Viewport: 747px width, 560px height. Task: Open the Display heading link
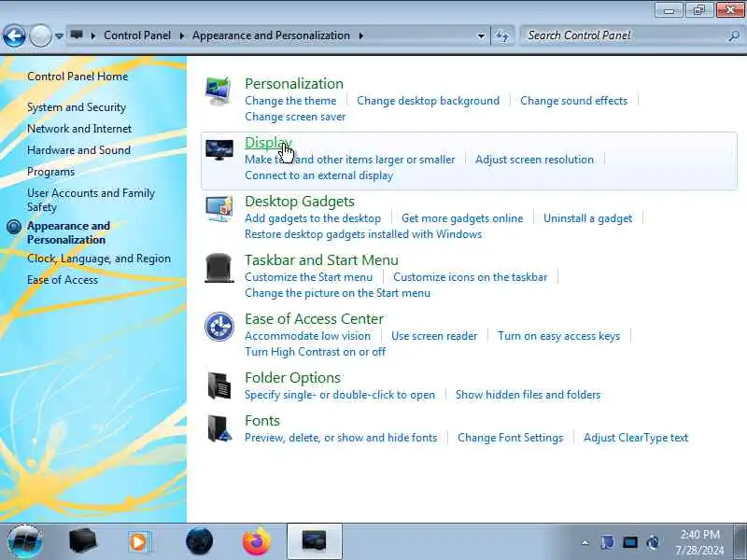click(x=268, y=143)
